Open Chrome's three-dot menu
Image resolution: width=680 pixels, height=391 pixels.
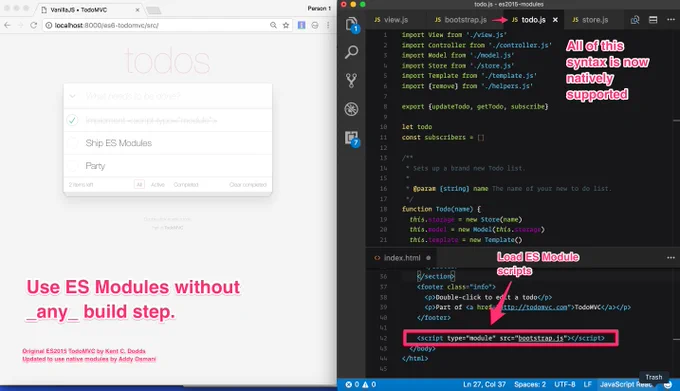click(x=328, y=25)
